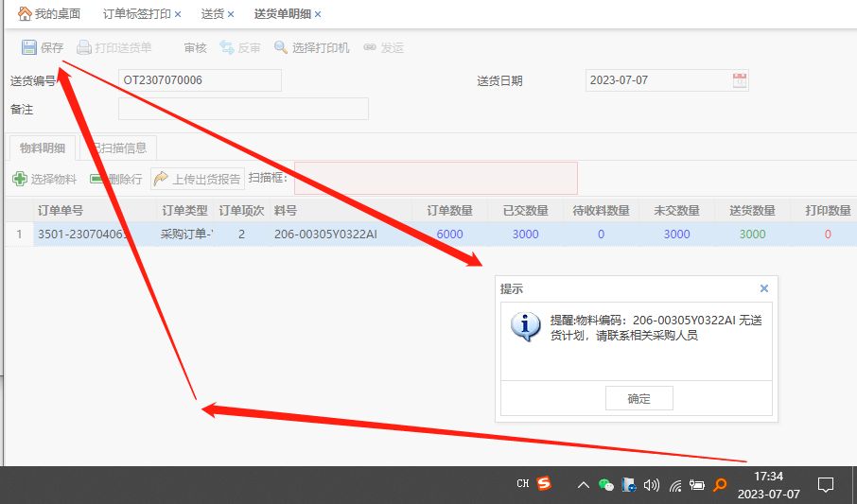857x504 pixels.
Task: Click into the 备注 remarks field
Action: click(x=243, y=109)
